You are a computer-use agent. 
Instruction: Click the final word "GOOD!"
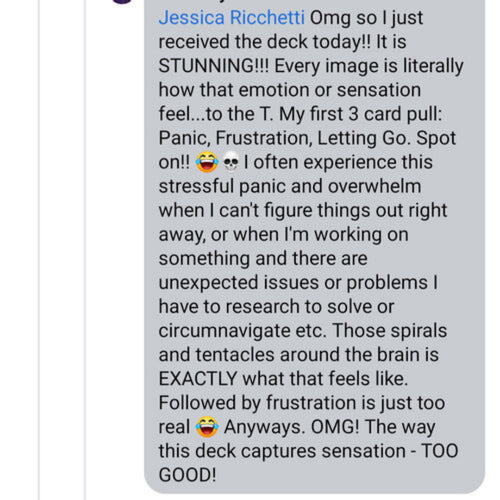[x=187, y=475]
